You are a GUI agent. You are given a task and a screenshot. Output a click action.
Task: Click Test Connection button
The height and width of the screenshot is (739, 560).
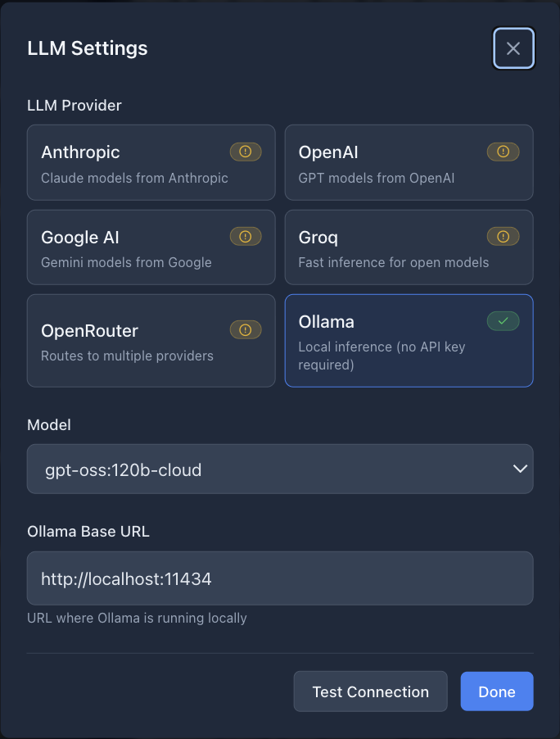(371, 691)
